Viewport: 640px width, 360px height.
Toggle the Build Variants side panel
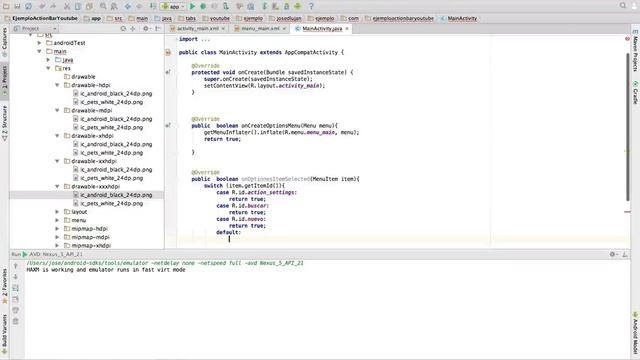tap(4, 333)
